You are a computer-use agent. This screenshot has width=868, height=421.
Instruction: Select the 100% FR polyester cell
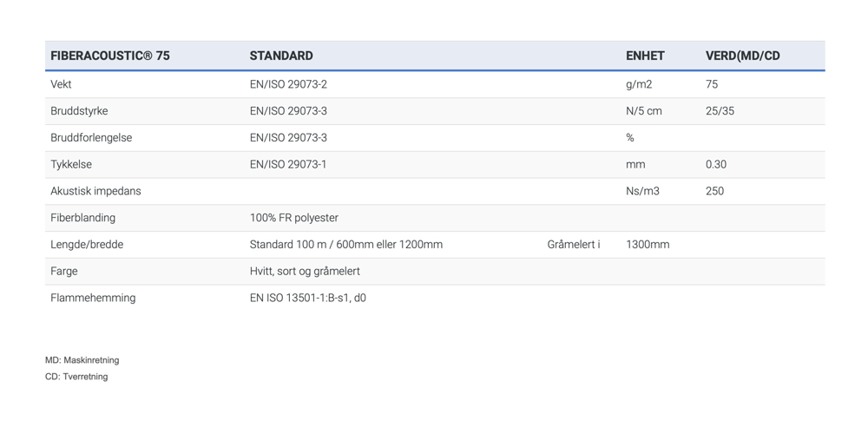tap(294, 218)
